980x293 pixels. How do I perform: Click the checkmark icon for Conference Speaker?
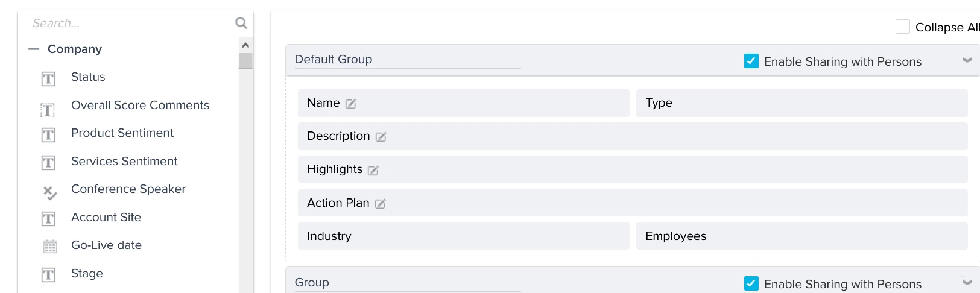pyautogui.click(x=49, y=193)
